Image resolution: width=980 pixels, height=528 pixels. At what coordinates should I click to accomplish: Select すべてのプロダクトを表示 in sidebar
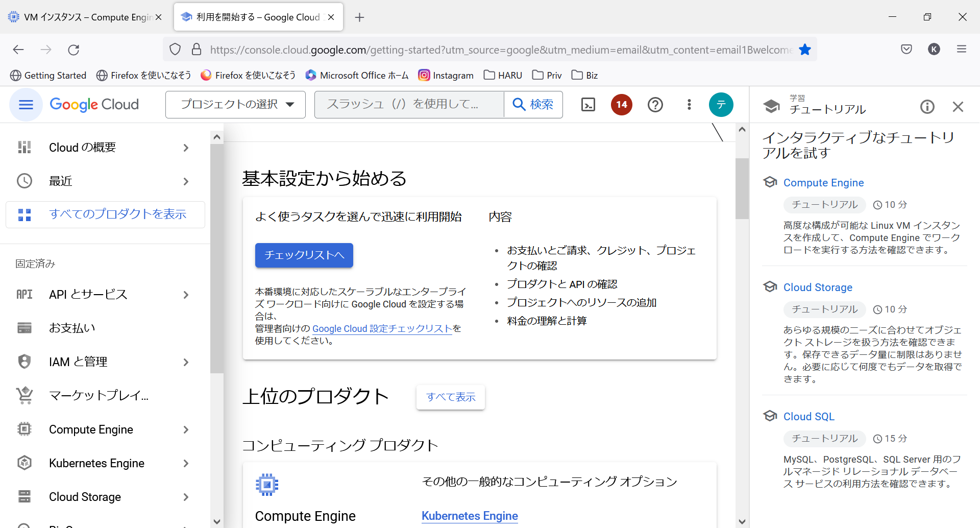click(105, 214)
